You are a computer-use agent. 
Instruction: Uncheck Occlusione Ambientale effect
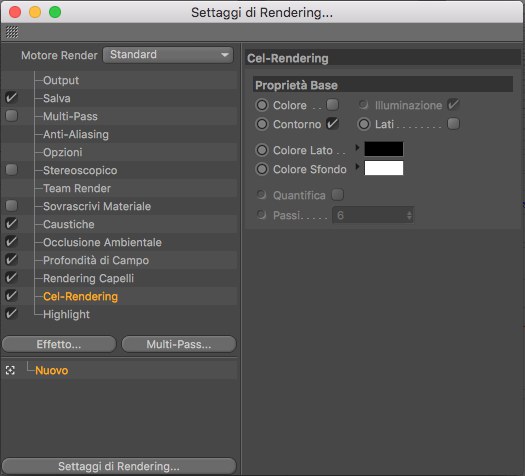pos(11,242)
